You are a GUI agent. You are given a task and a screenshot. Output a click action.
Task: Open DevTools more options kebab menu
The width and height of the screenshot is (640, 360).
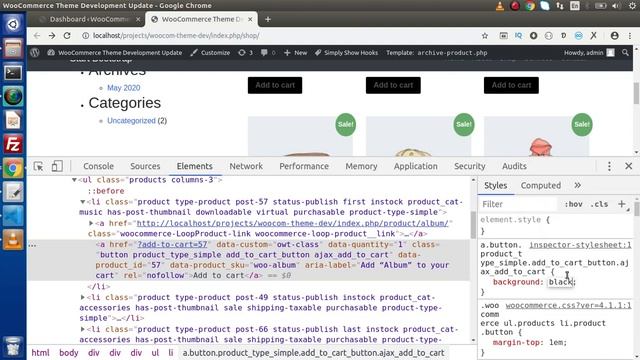(609, 166)
